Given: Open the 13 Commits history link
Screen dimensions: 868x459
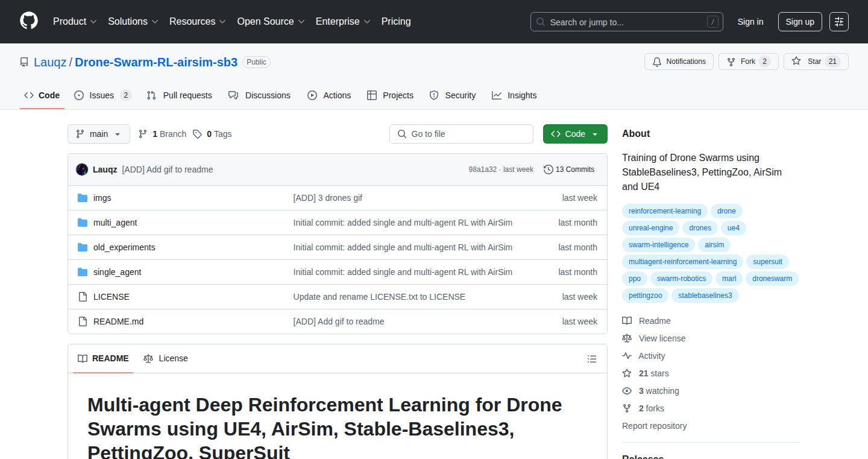Looking at the screenshot, I should point(569,169).
